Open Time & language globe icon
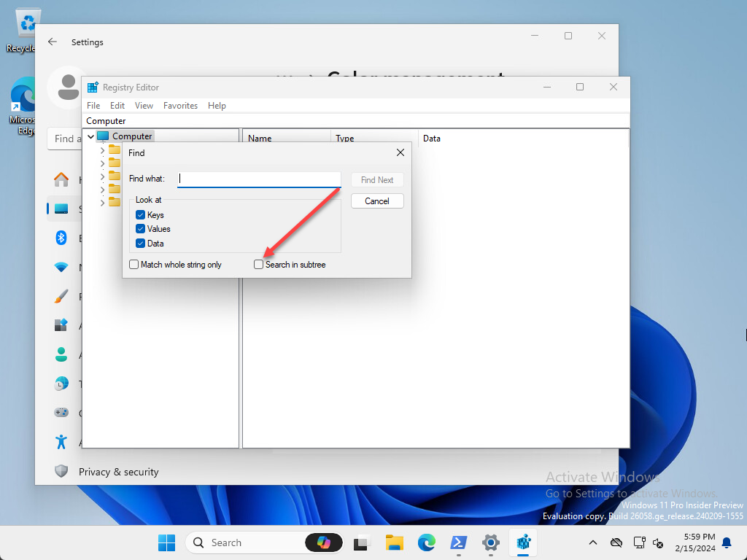Screen dimensions: 747x560 point(61,384)
